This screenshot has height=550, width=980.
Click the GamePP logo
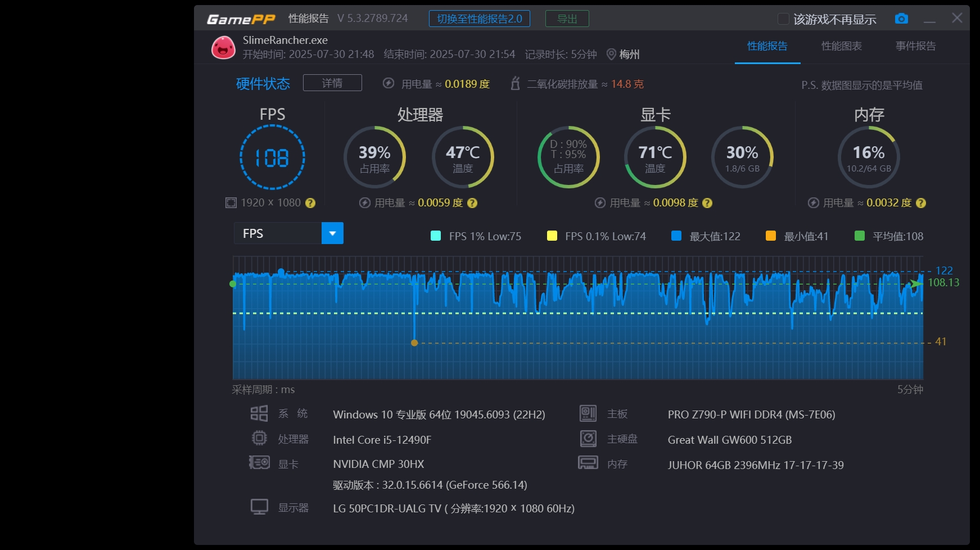tap(241, 19)
